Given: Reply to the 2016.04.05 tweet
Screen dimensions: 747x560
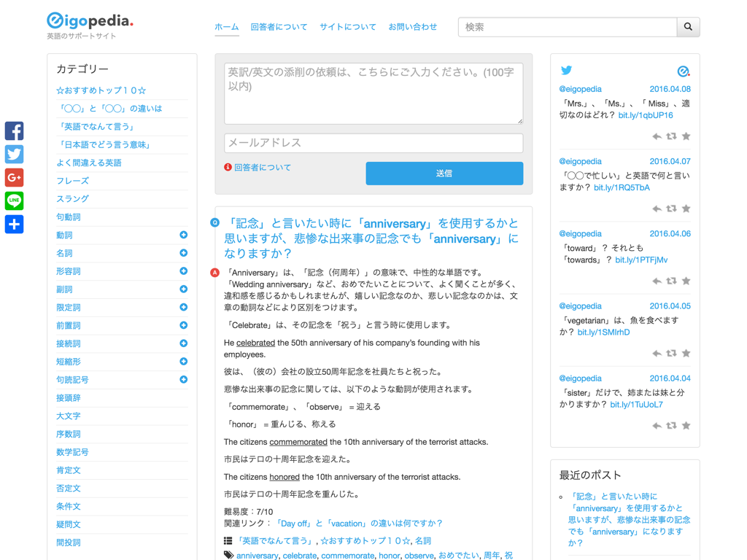Looking at the screenshot, I should click(657, 354).
